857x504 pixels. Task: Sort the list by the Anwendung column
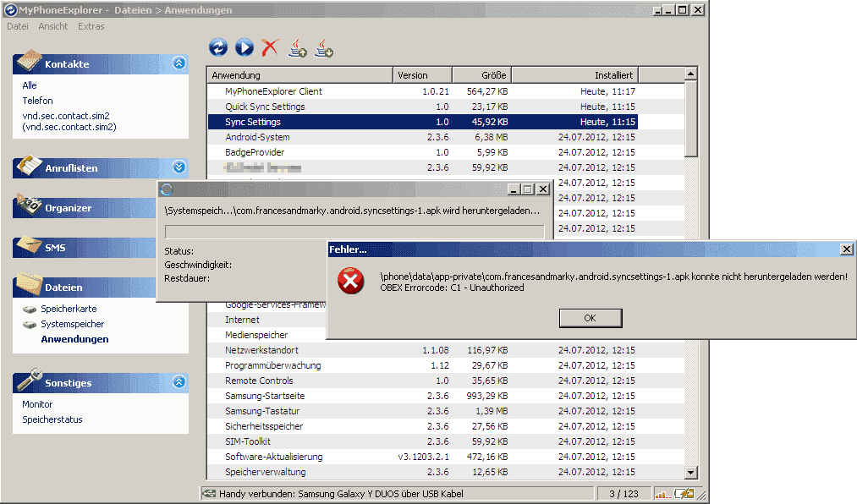pos(300,74)
